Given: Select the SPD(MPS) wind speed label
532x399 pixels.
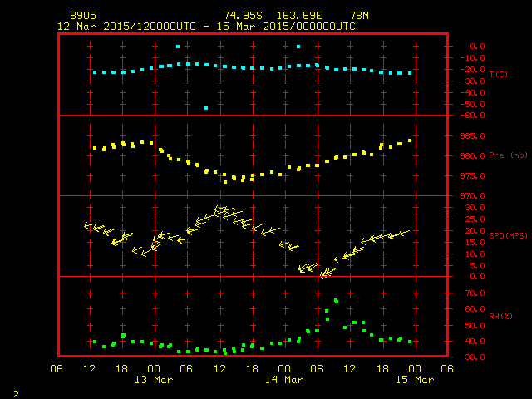Looking at the screenshot, I should click(508, 236).
